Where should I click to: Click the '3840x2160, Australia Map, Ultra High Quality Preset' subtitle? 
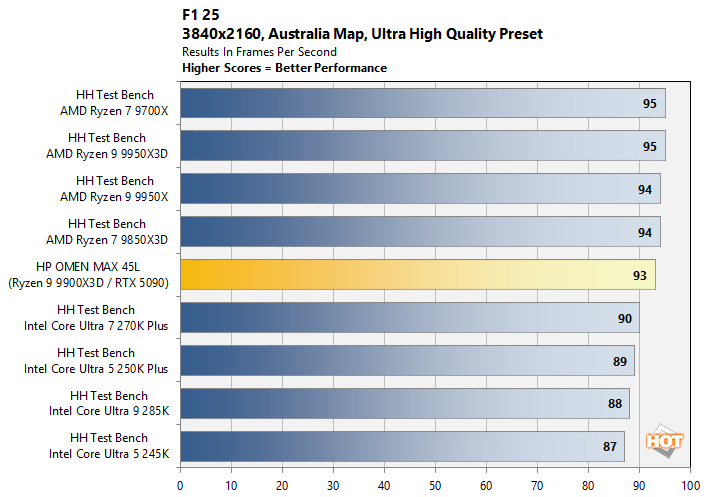click(362, 34)
